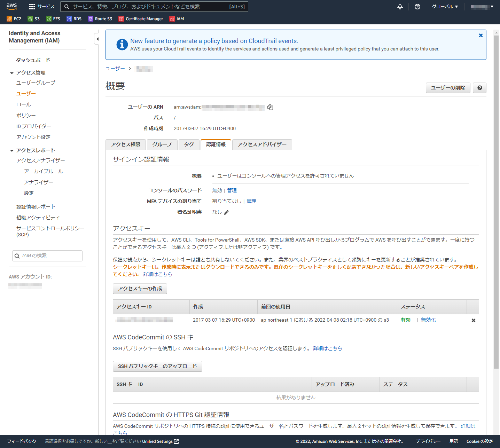Open the top bar help question icon

coord(417,7)
